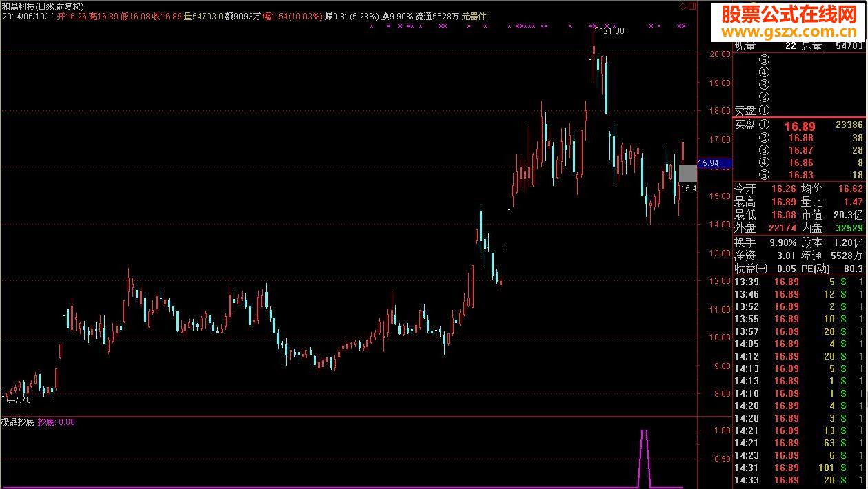Click the 12.00 price axis label
The image size is (868, 489).
pos(720,281)
